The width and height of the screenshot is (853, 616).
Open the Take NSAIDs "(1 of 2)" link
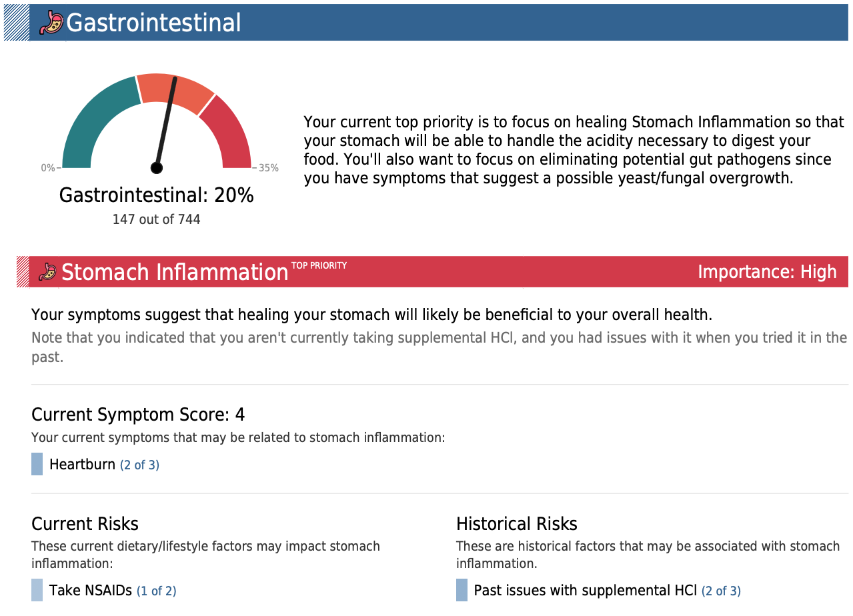click(156, 591)
